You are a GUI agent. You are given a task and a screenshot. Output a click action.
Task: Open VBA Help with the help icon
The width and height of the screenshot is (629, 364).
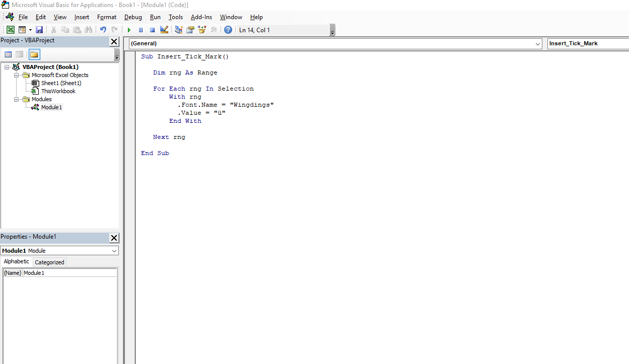228,29
